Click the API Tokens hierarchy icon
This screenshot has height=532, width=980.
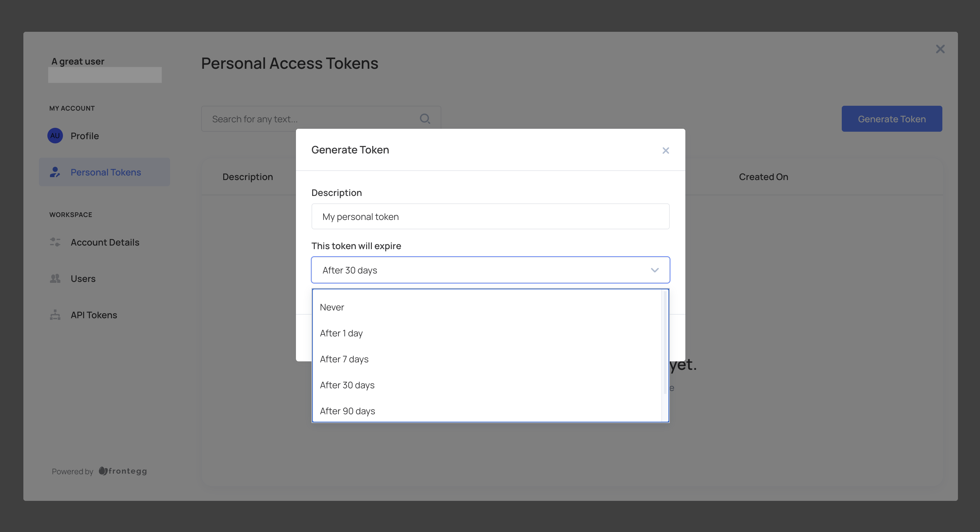click(55, 315)
